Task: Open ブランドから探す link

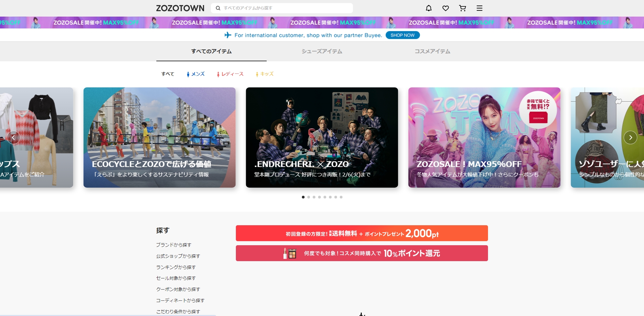Action: coord(174,245)
